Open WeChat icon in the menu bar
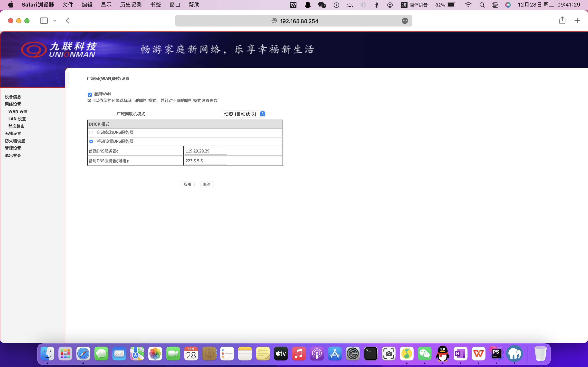588x367 pixels. coord(322,5)
